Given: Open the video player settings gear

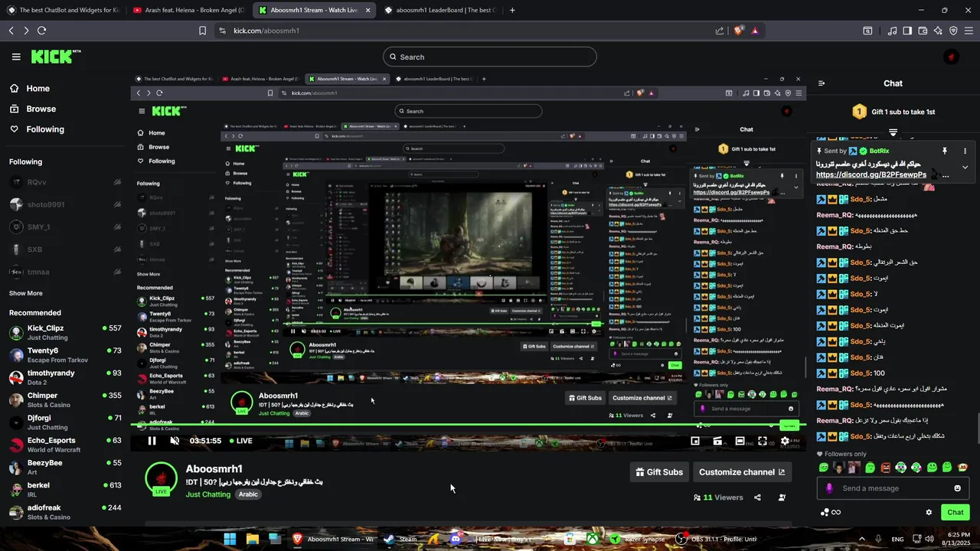Looking at the screenshot, I should point(785,441).
